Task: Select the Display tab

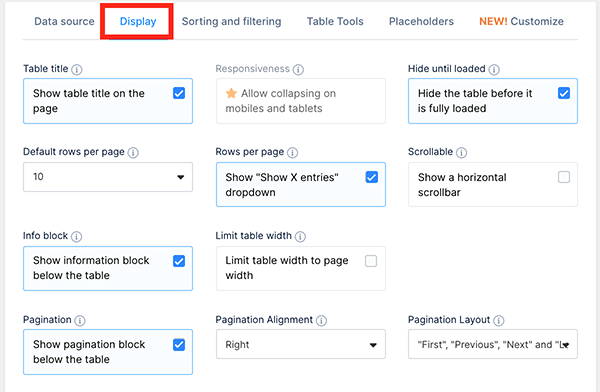Action: tap(138, 21)
